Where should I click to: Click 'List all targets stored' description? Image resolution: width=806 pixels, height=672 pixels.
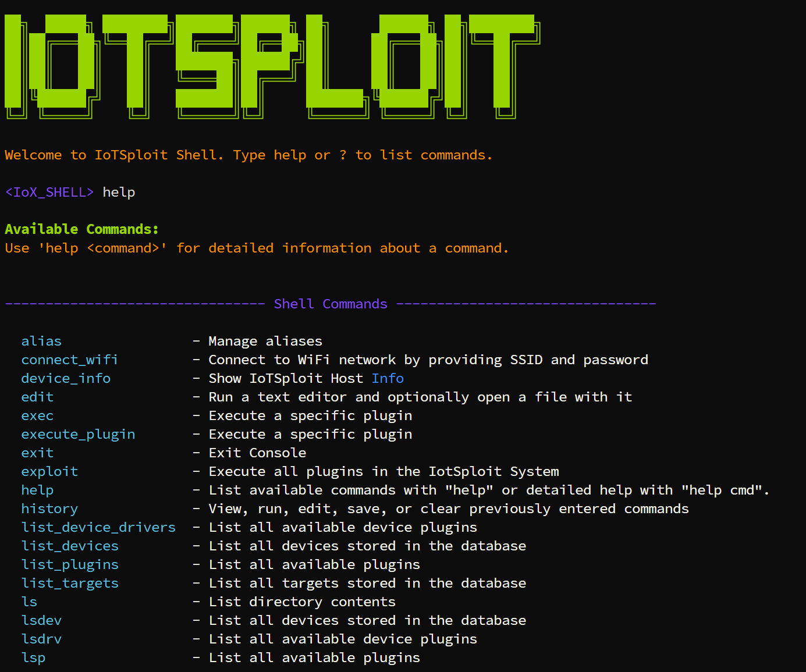point(367,584)
